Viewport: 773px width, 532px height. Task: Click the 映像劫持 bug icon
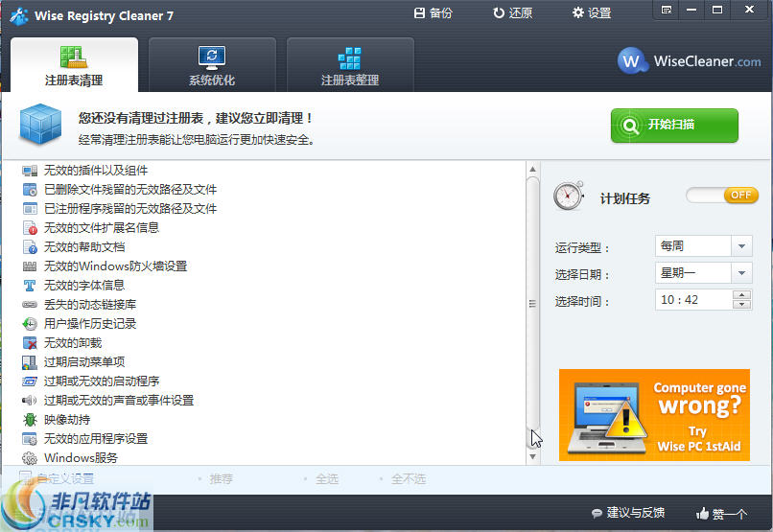(x=30, y=420)
